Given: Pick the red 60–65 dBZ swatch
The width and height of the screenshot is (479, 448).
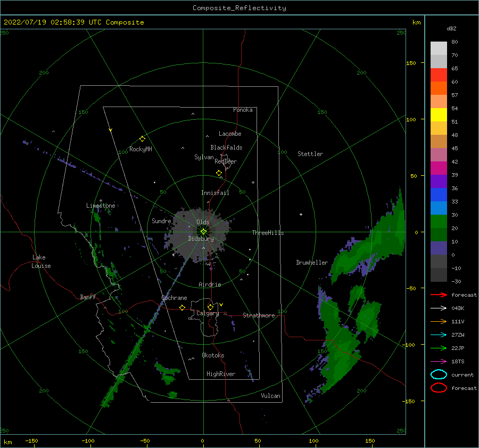Looking at the screenshot, I should tap(439, 75).
